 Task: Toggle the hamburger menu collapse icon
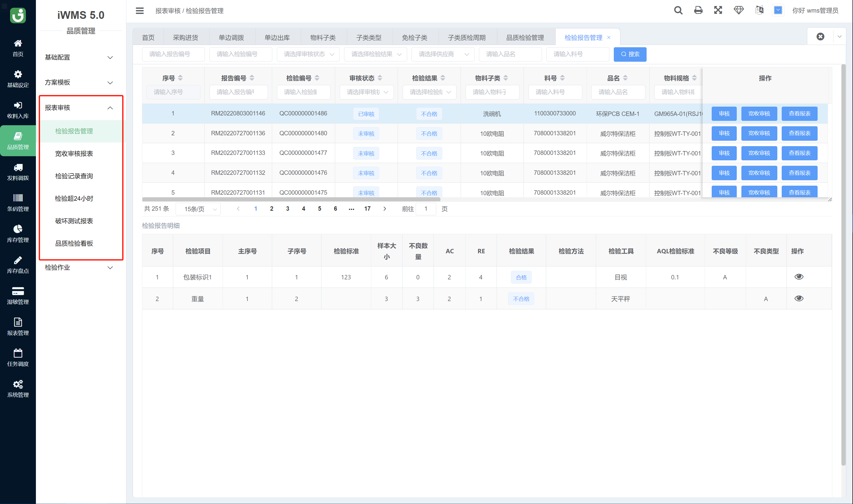tap(139, 11)
